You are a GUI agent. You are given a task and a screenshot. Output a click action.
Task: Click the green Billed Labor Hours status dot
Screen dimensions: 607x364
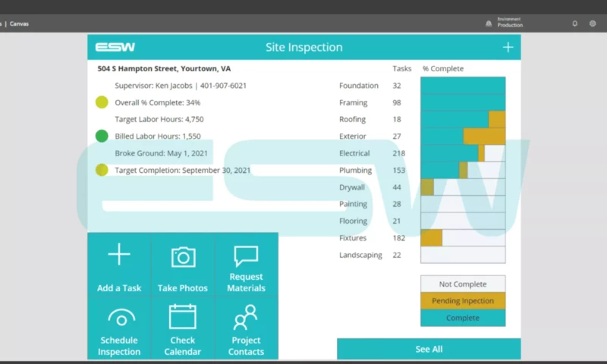click(x=102, y=136)
